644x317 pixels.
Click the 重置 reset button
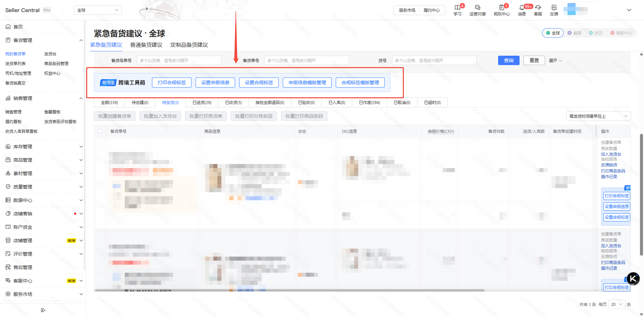(534, 60)
